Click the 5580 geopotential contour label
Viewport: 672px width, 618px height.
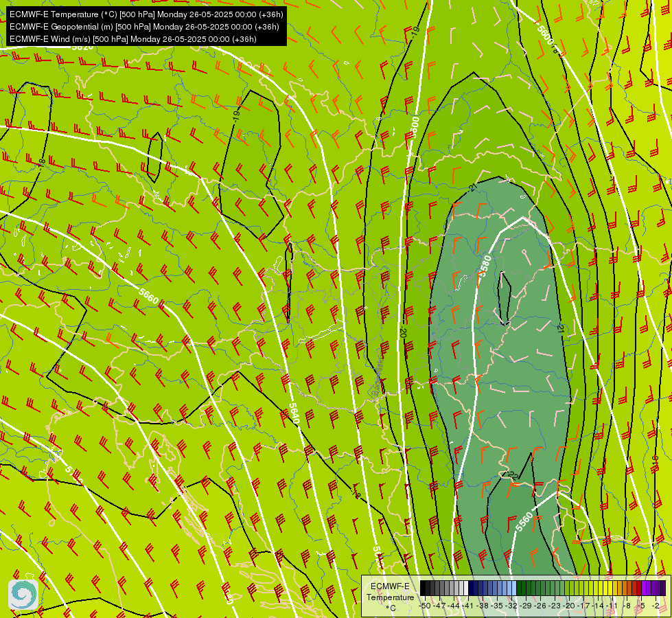pos(485,266)
